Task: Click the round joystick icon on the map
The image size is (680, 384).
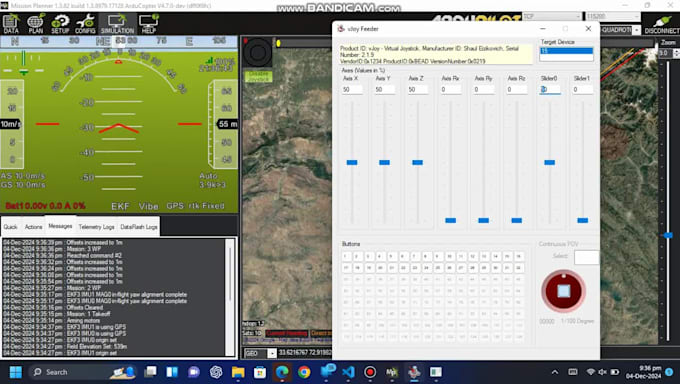Action: point(258,53)
